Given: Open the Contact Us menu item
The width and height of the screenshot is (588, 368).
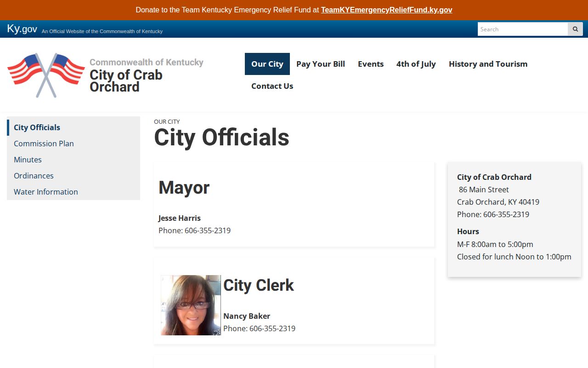Looking at the screenshot, I should pos(272,86).
